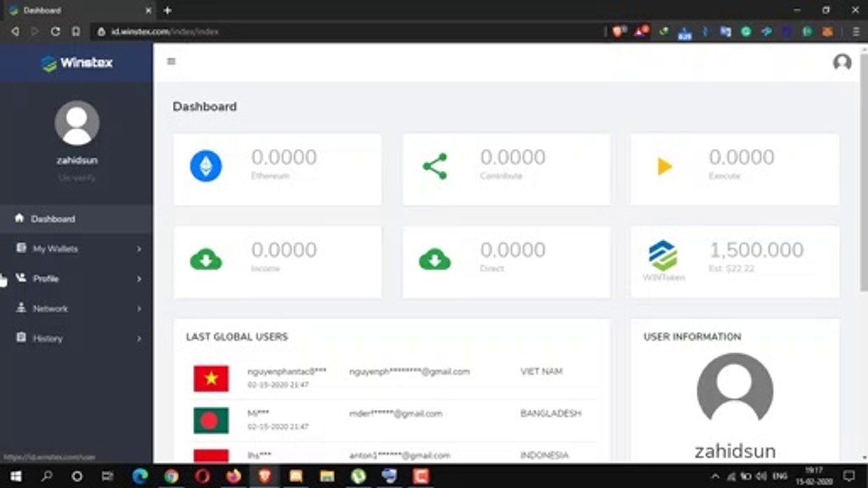Click the Bangladesh flag

tap(211, 420)
